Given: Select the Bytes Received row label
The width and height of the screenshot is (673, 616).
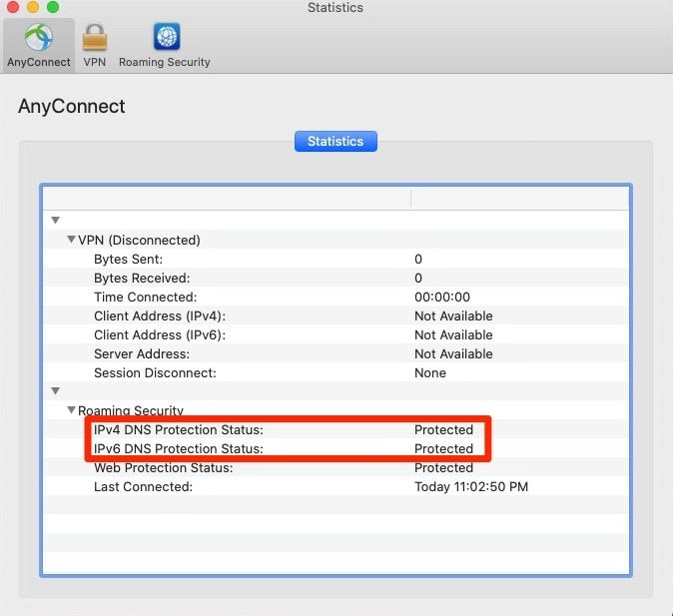Looking at the screenshot, I should coord(142,279).
